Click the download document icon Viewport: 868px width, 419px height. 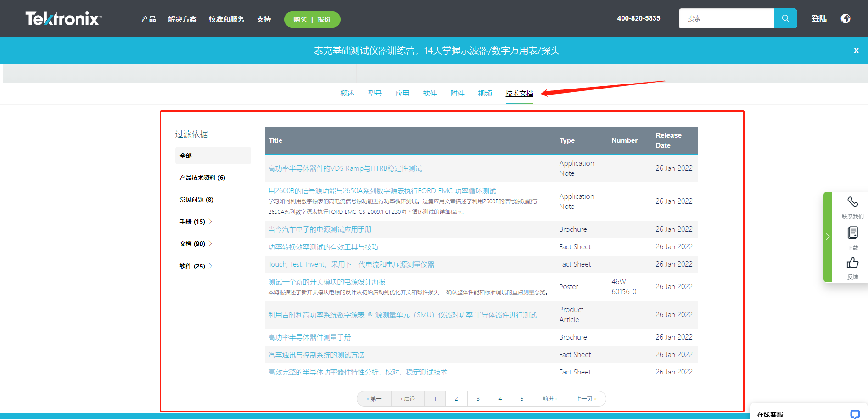(x=852, y=233)
